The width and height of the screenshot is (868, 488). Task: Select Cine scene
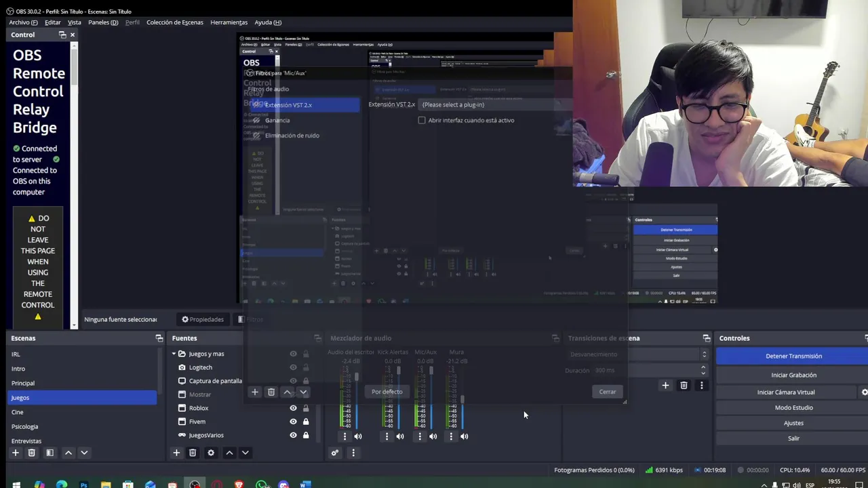[81, 412]
